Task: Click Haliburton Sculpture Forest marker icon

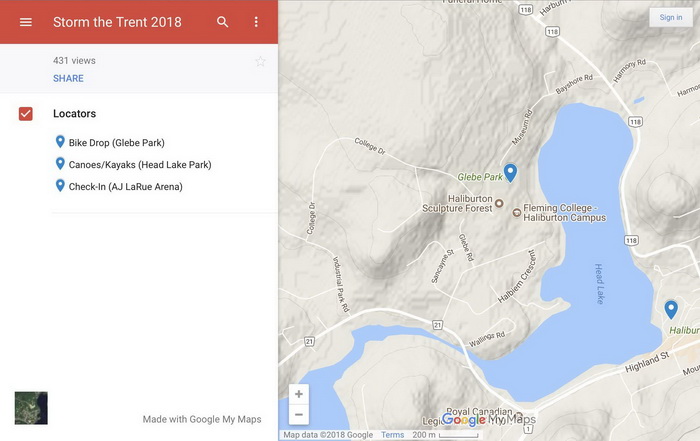Action: (x=499, y=202)
